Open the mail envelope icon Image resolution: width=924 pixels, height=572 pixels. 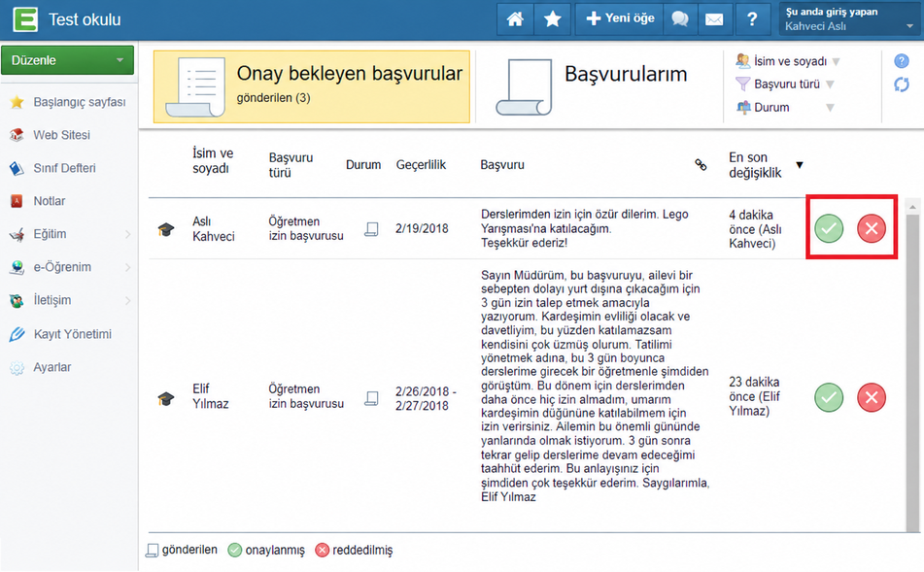click(714, 19)
